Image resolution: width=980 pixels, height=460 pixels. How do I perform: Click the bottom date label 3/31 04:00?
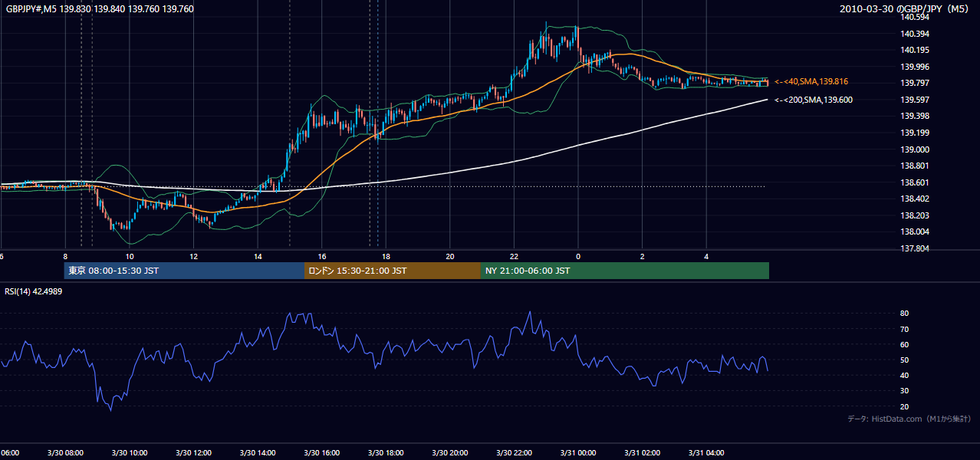pos(706,452)
